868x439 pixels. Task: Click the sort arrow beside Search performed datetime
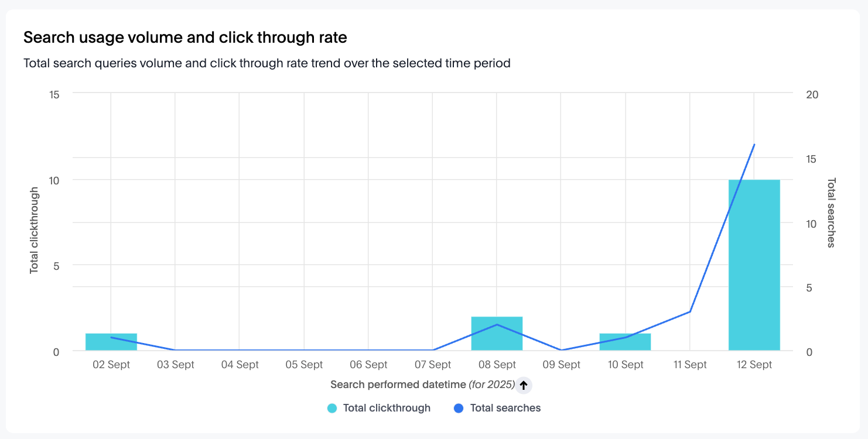tap(524, 385)
